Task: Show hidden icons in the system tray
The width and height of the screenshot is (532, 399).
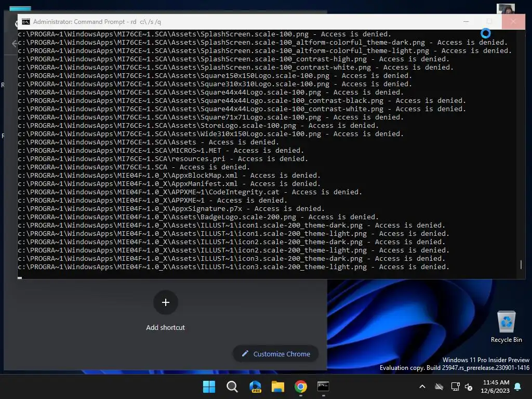Action: pyautogui.click(x=422, y=387)
